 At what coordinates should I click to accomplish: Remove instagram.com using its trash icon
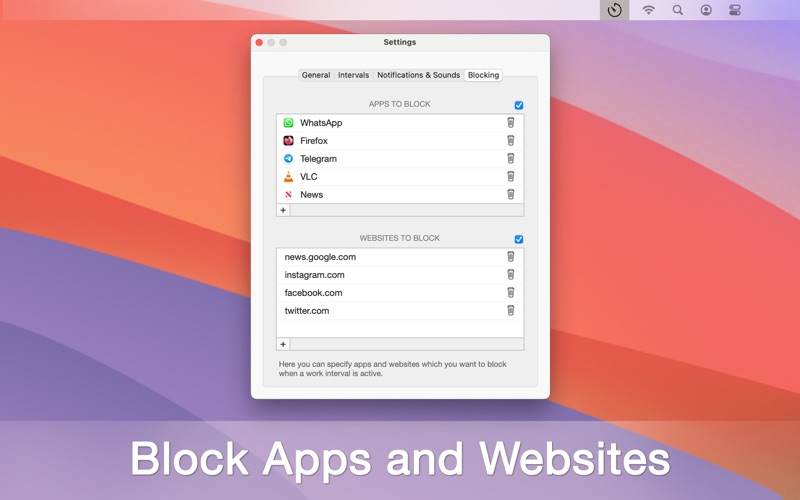coord(510,274)
